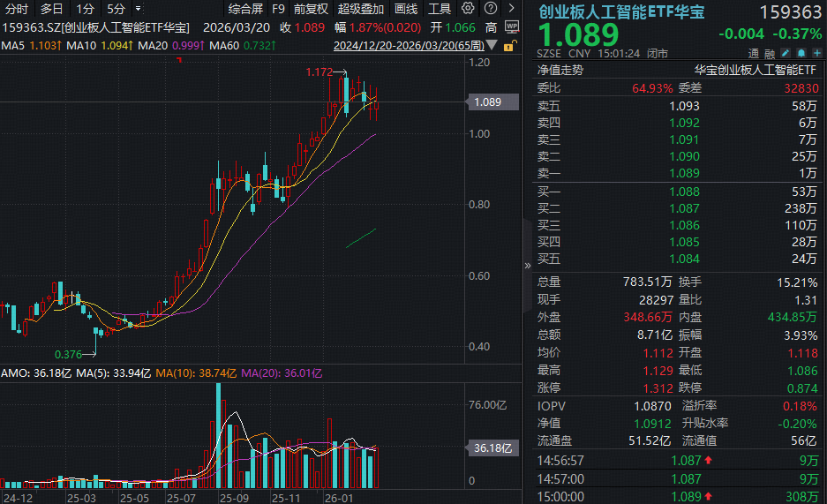Toggle 超级叠加 overlay mode
Image resolution: width=827 pixels, height=504 pixels.
(360, 9)
